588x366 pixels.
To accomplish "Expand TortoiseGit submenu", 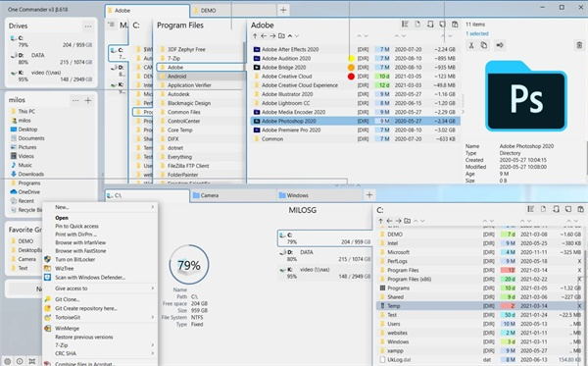I will tap(153, 317).
